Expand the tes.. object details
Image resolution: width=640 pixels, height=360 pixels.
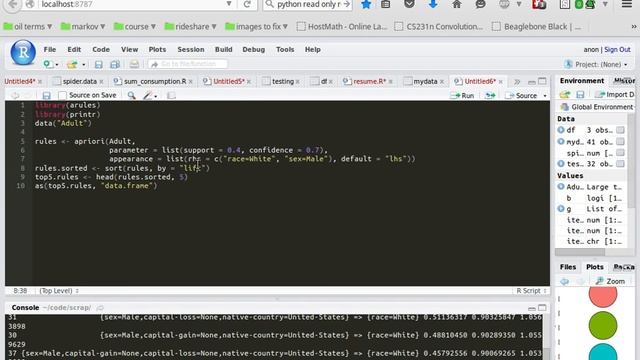pos(561,164)
